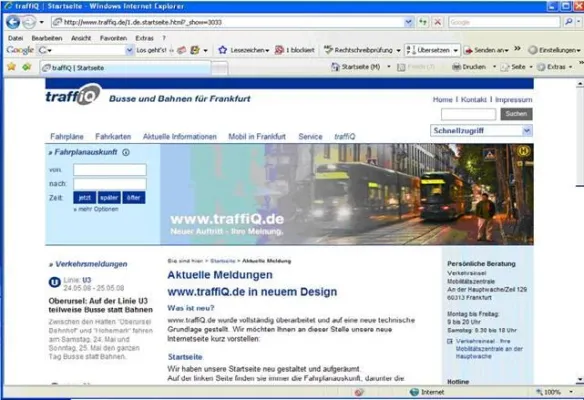Click the Fahrplanauskunft info icon
Image resolution: width=584 pixels, height=400 pixels.
[126, 152]
